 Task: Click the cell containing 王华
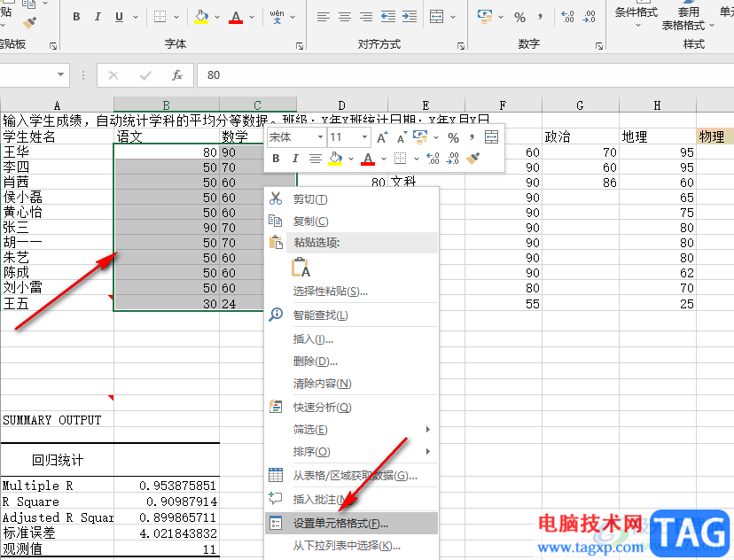click(x=57, y=152)
